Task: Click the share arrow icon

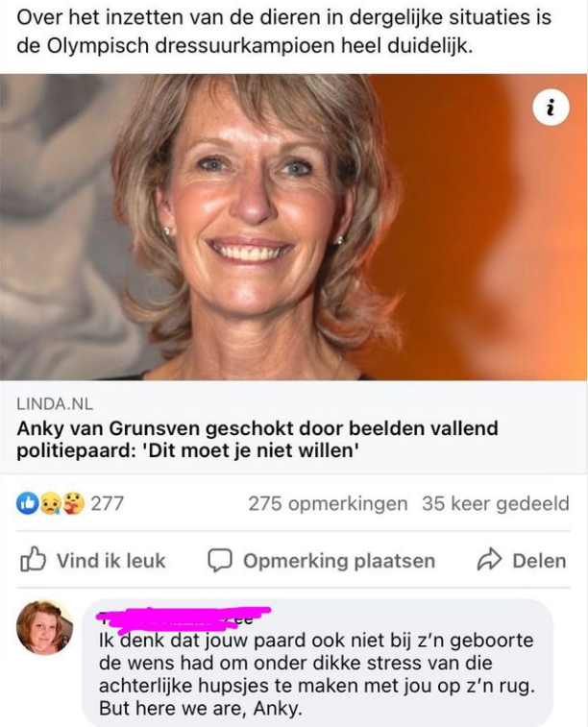Action: (490, 560)
